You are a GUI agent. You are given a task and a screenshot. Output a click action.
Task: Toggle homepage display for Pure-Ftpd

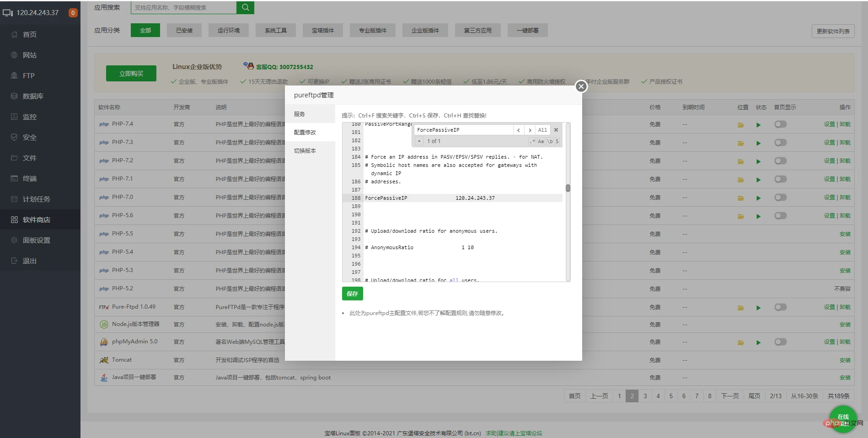[x=781, y=307]
